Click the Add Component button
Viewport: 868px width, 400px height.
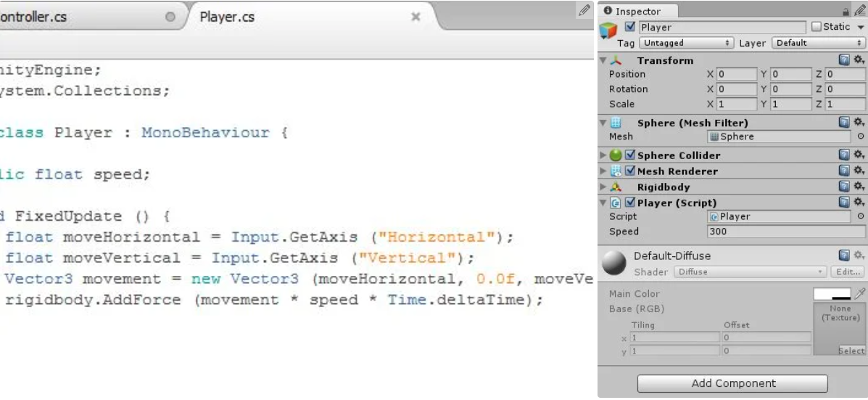(x=732, y=383)
